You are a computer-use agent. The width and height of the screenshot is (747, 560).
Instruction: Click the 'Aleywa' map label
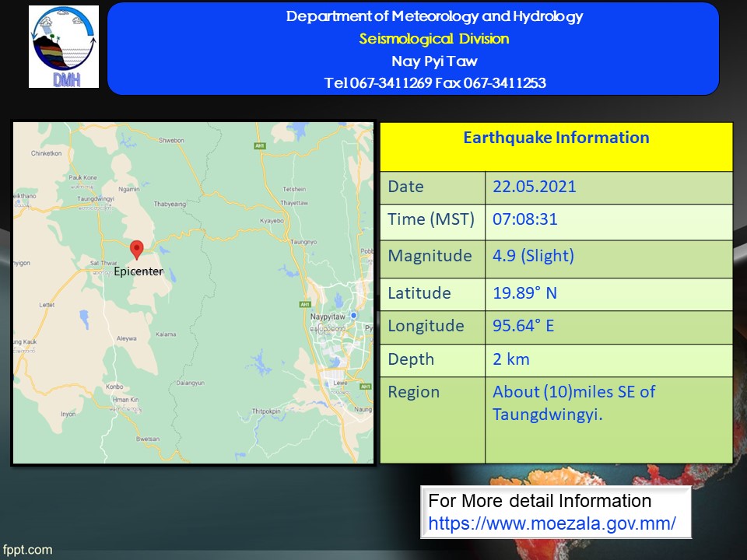click(127, 338)
